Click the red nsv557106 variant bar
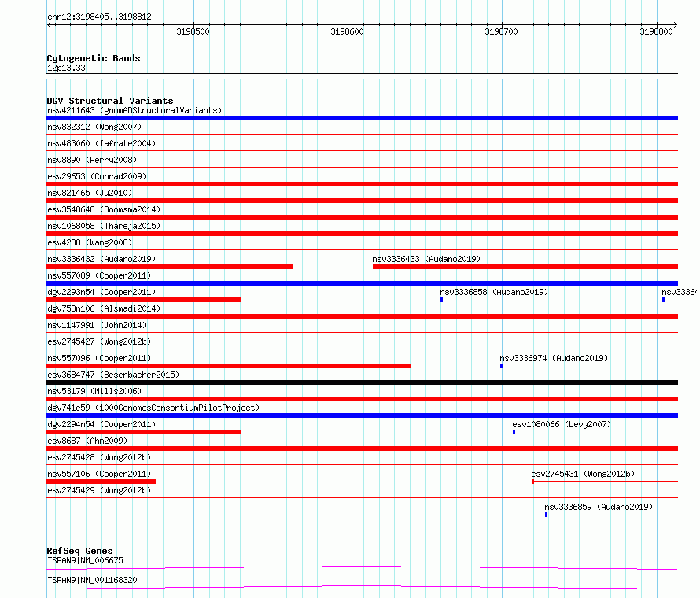Image resolution: width=700 pixels, height=598 pixels. [x=101, y=482]
